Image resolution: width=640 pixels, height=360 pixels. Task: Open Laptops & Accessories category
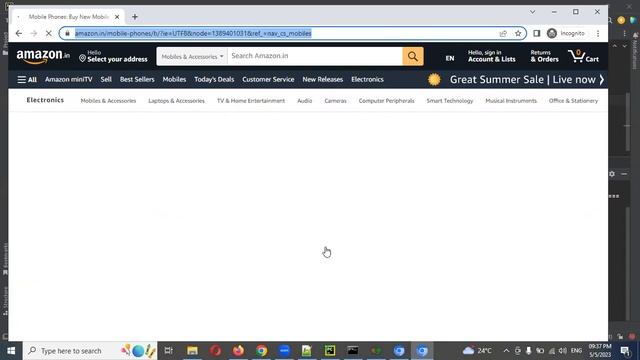pos(176,101)
